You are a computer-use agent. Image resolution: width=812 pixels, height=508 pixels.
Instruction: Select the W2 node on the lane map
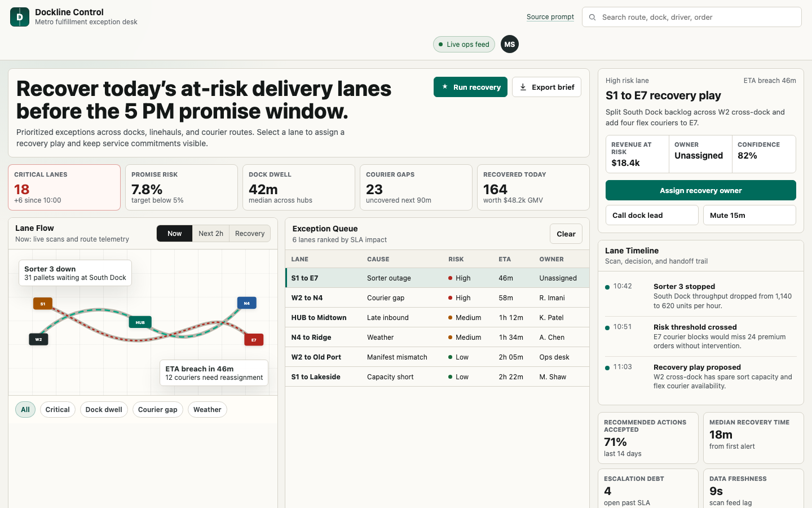tap(38, 339)
